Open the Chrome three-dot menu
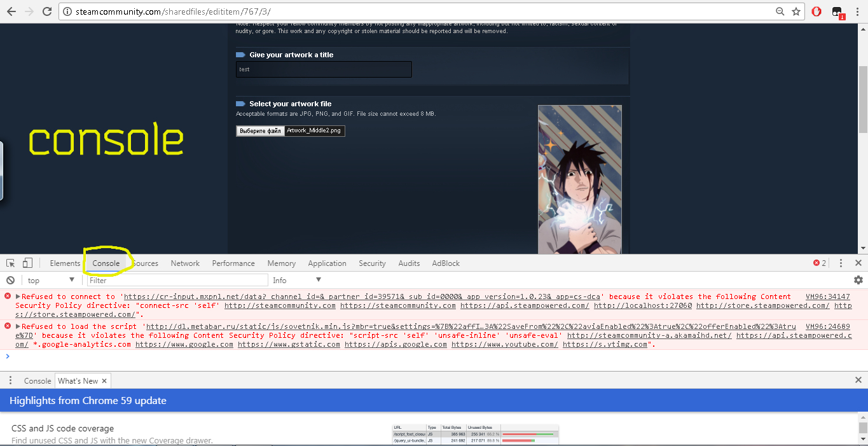The image size is (868, 446). point(857,11)
